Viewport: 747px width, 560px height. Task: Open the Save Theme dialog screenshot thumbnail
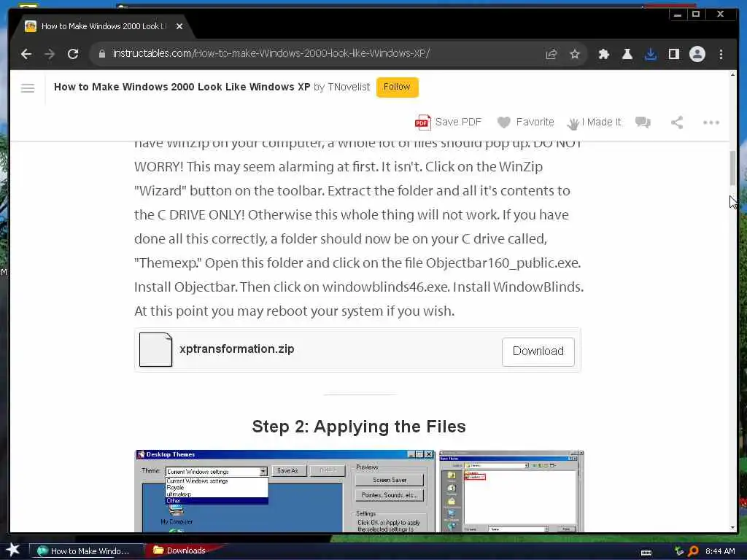pos(511,491)
